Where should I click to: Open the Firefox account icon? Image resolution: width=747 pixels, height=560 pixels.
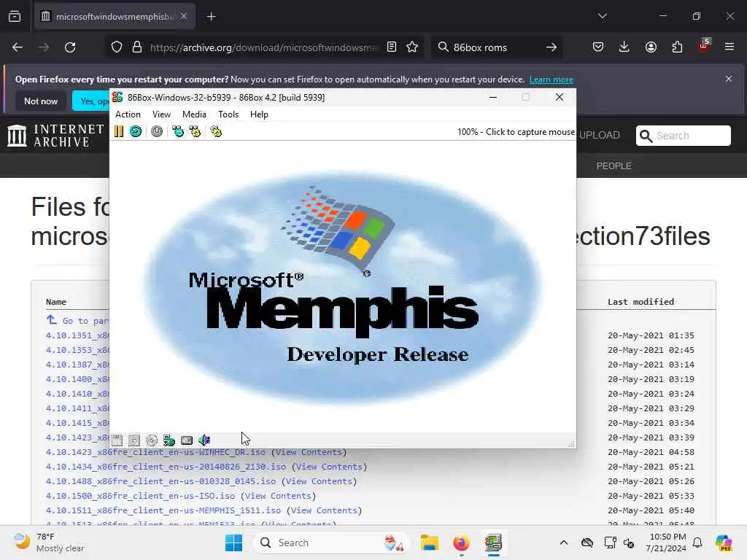651,47
